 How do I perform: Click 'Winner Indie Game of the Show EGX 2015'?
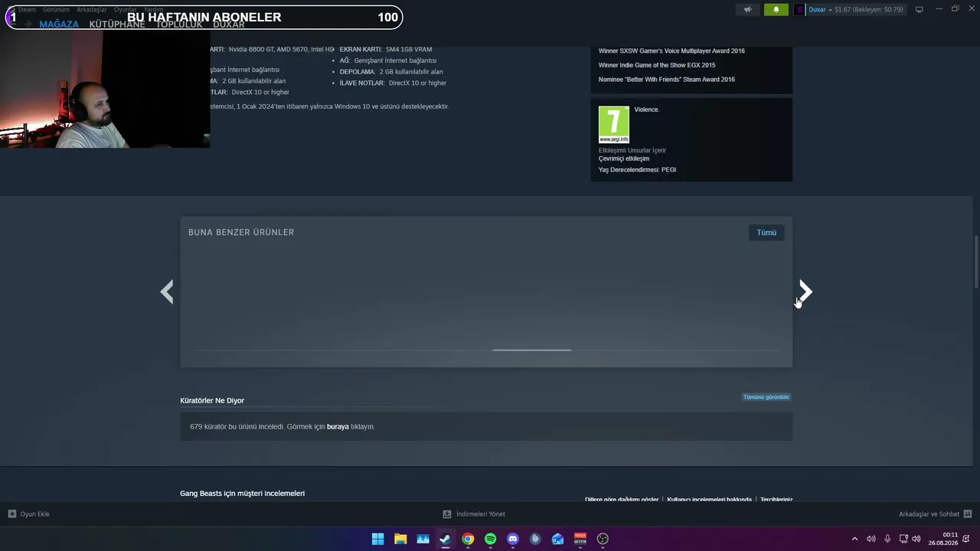pos(657,65)
